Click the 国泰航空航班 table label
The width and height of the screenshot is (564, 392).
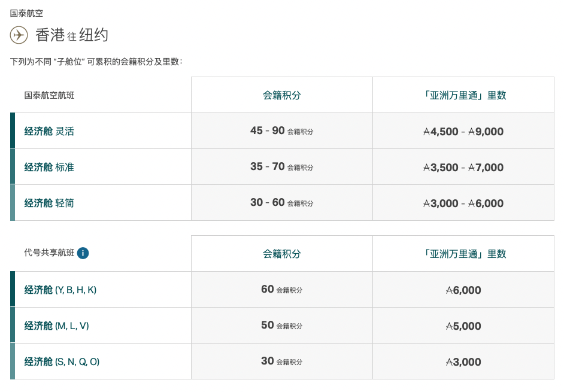49,95
